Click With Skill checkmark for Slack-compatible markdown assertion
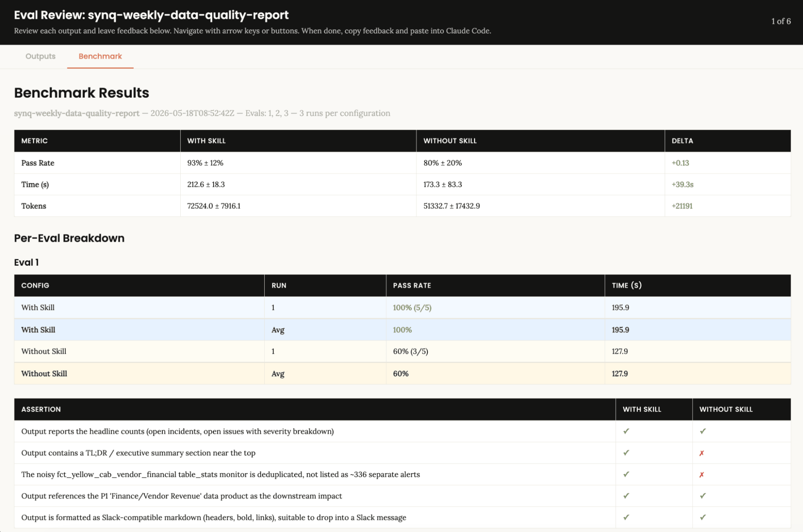Image resolution: width=803 pixels, height=532 pixels. tap(626, 518)
